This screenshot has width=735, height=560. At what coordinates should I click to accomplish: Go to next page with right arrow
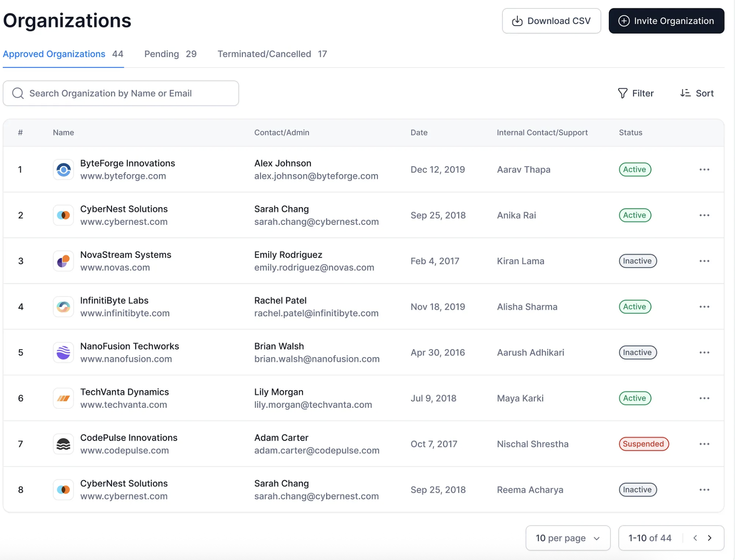[x=709, y=538]
